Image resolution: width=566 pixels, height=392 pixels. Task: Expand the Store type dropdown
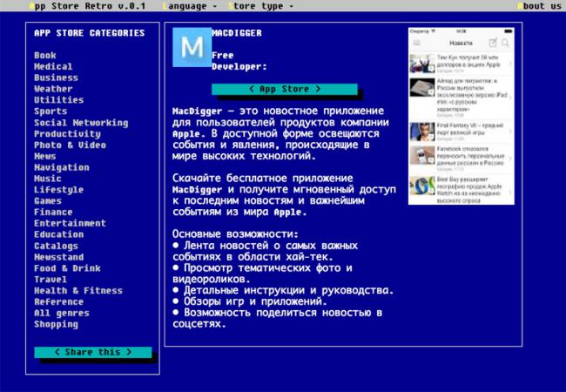click(260, 5)
